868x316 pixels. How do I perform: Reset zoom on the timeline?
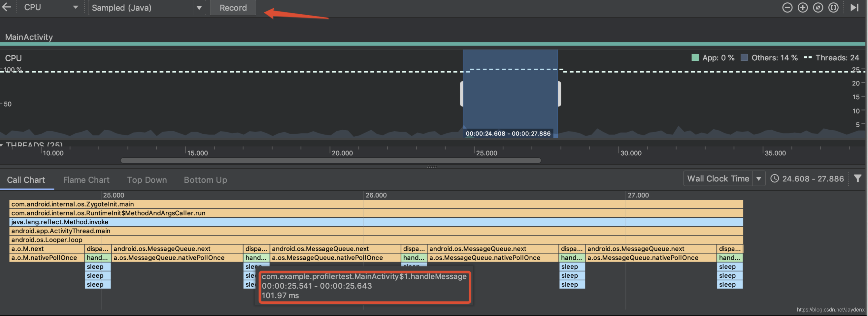818,7
